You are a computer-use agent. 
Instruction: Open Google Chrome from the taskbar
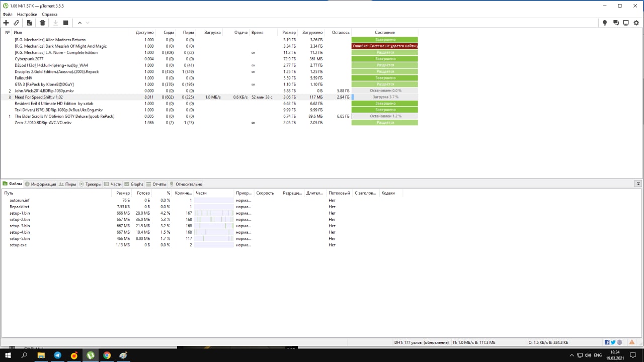pyautogui.click(x=107, y=355)
